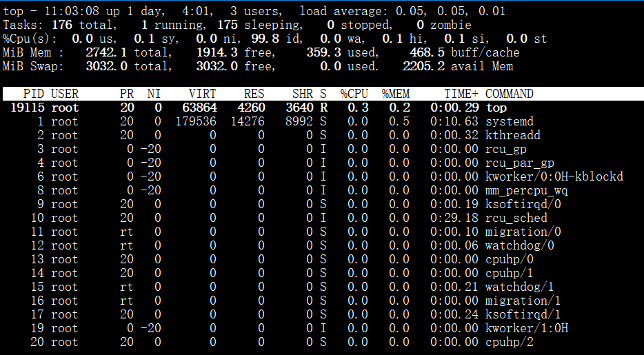Select the watchdog/1 process name
The height and width of the screenshot is (355, 644).
coord(520,287)
